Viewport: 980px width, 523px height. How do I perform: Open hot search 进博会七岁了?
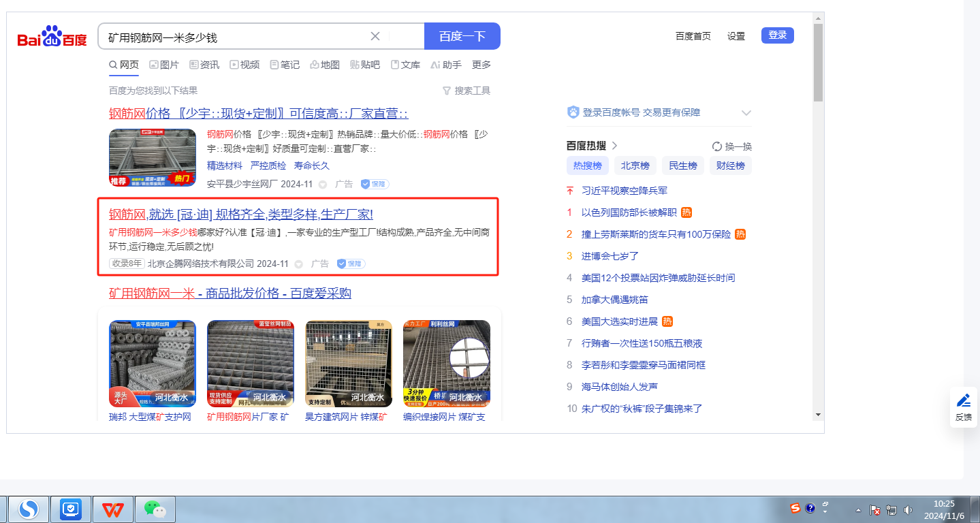tap(610, 256)
